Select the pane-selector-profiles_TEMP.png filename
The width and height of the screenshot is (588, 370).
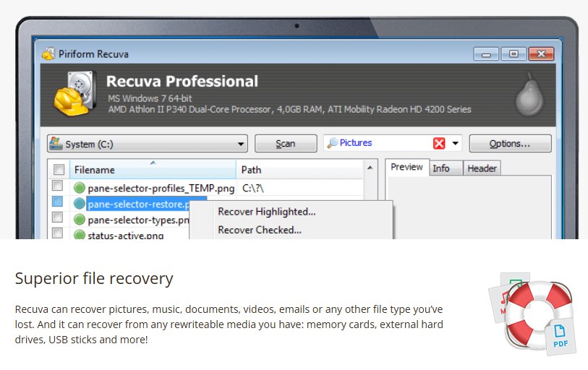pos(161,188)
